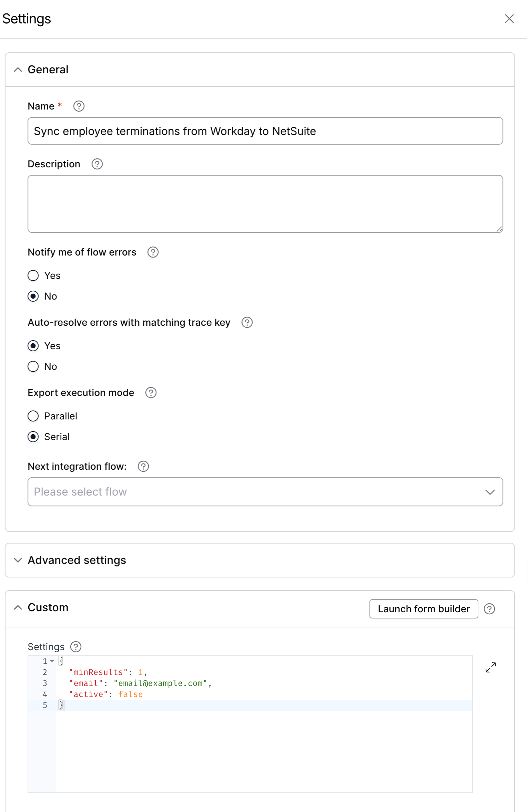Select No for Notify me of flow errors
The image size is (528, 812).
[33, 297]
